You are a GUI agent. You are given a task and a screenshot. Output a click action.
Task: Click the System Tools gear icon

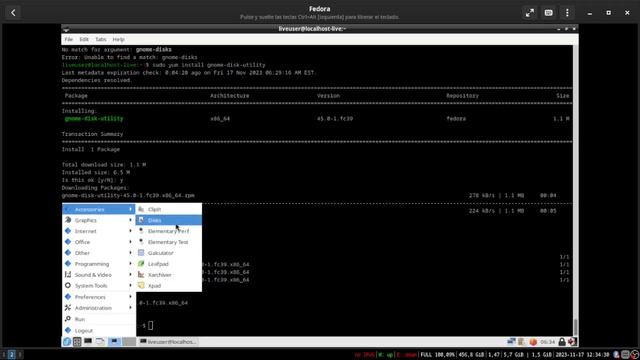(68, 286)
